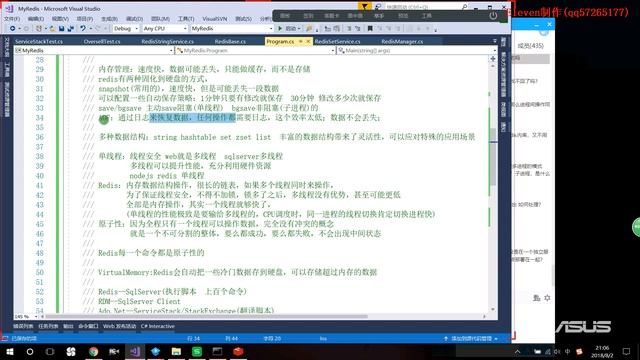This screenshot has height=360, width=640.
Task: Open the 命令窗口 command window panel
Action: (88, 326)
